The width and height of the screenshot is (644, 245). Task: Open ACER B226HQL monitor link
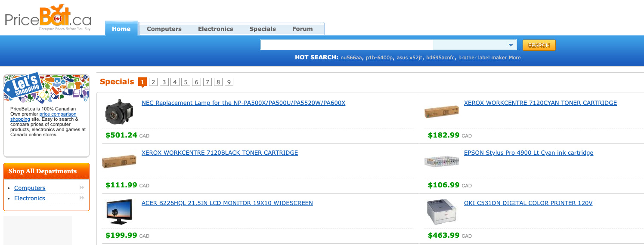pos(227,203)
